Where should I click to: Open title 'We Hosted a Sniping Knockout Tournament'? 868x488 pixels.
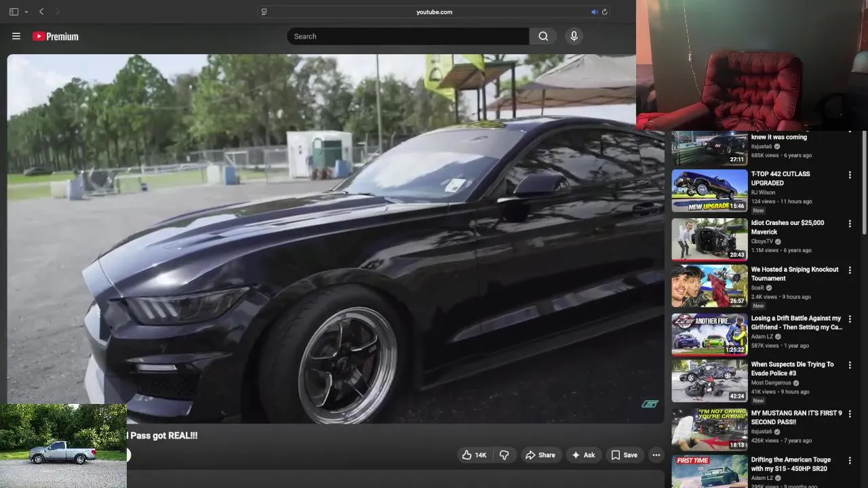[x=795, y=274]
